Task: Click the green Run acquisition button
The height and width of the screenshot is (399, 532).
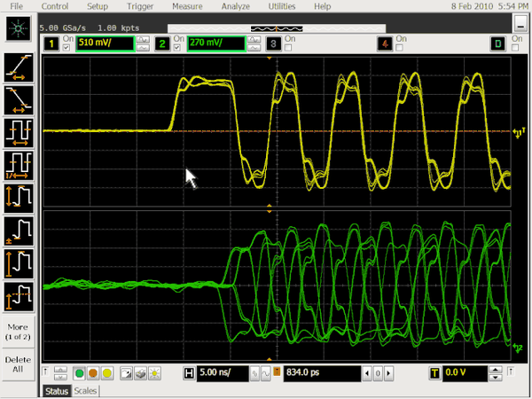Action: [80, 373]
